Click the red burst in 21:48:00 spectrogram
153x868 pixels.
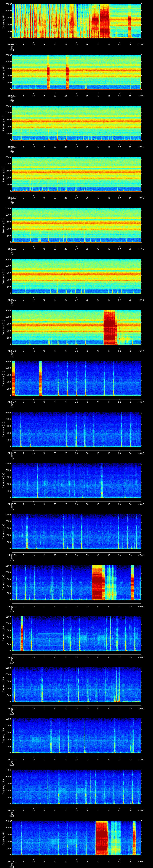(22, 634)
